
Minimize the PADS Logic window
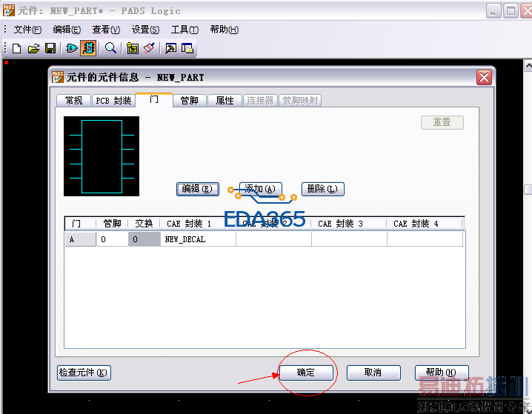pos(493,11)
